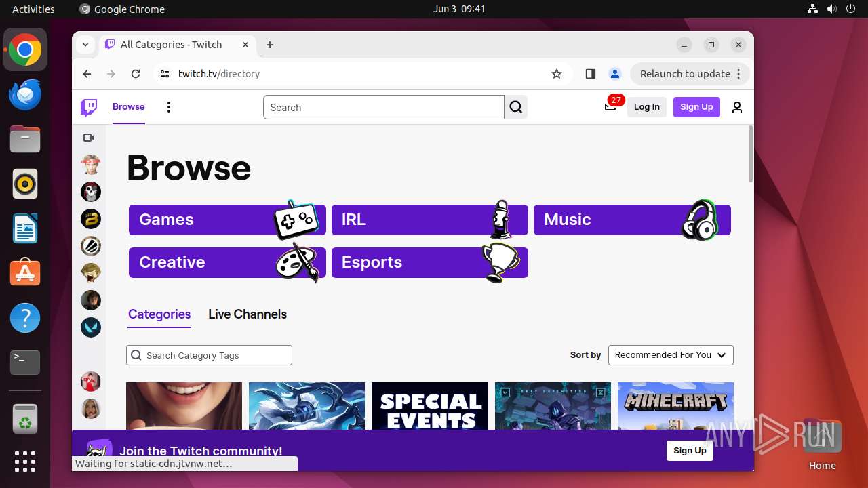This screenshot has width=868, height=488.
Task: Switch to the Live Channels tab
Action: tap(248, 314)
